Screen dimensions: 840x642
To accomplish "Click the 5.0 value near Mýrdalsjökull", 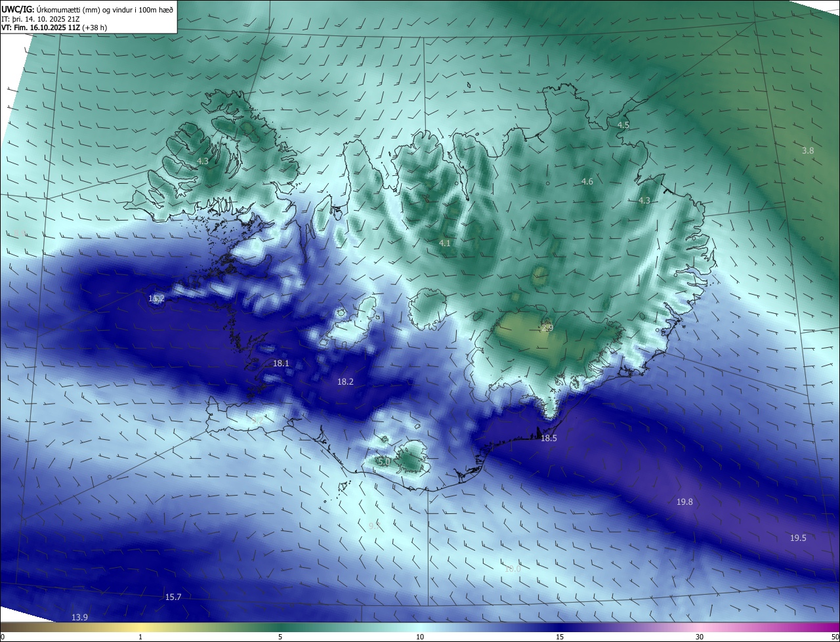I will click(385, 461).
